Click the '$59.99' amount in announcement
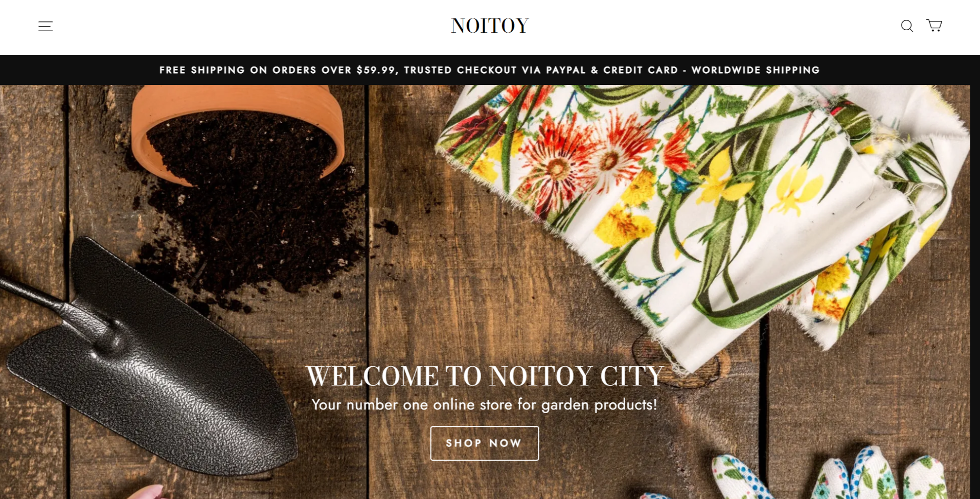The height and width of the screenshot is (499, 980). [x=376, y=70]
